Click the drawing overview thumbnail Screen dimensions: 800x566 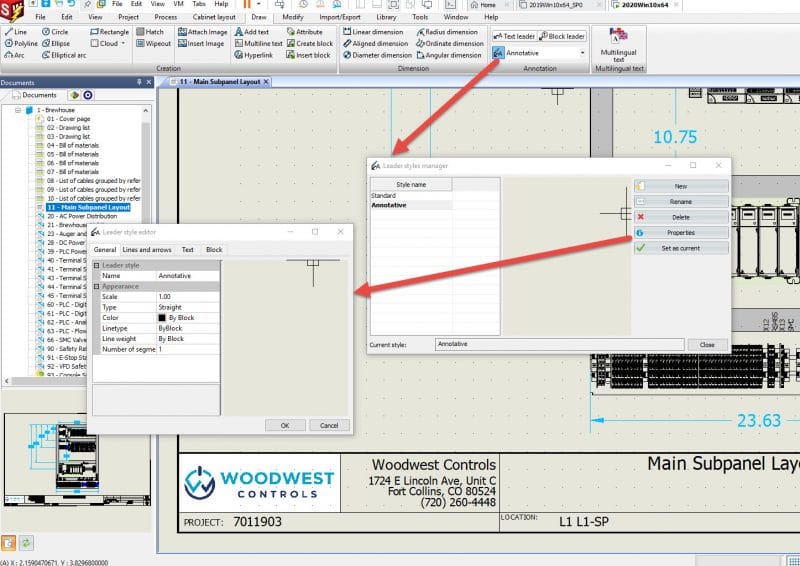pos(78,459)
